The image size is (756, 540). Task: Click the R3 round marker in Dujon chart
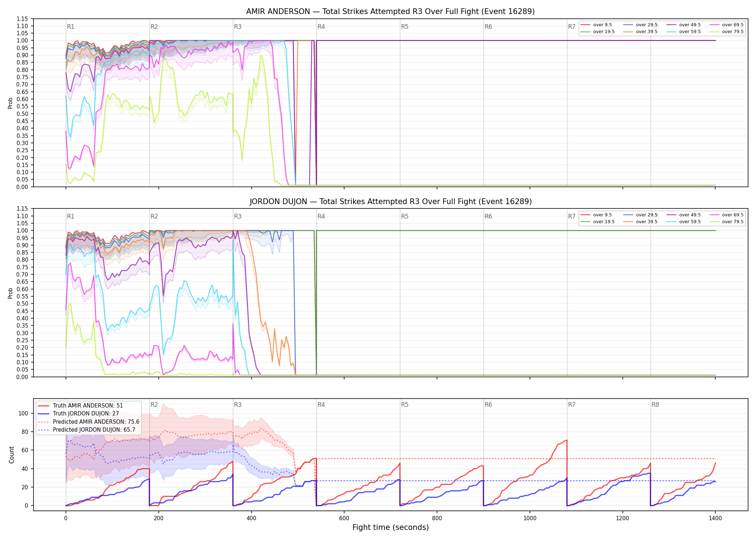pos(238,216)
